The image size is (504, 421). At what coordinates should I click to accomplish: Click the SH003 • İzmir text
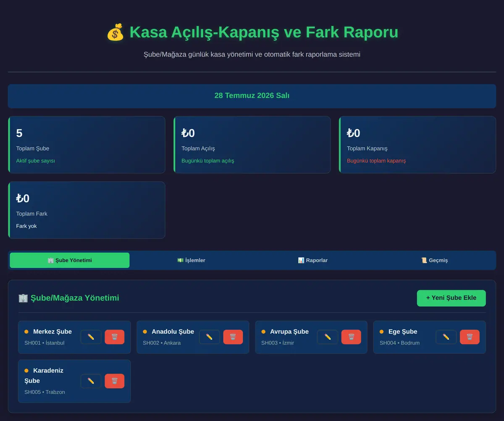point(278,343)
